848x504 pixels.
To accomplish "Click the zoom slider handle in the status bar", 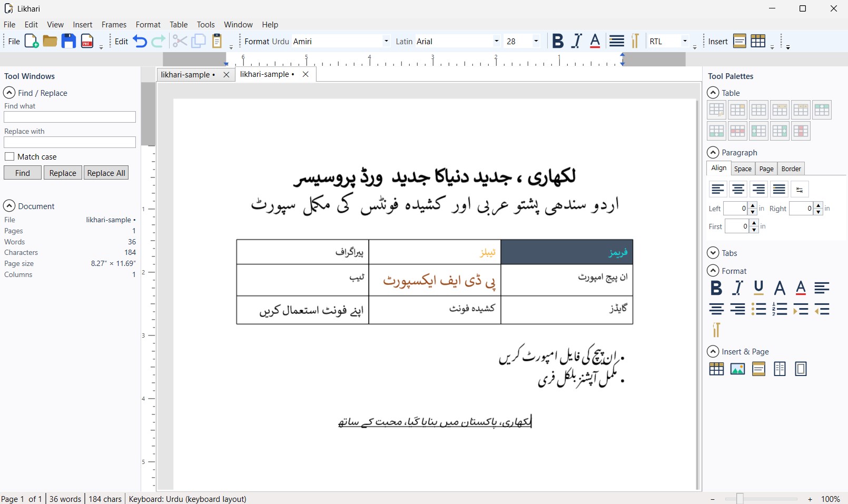I will (x=739, y=499).
